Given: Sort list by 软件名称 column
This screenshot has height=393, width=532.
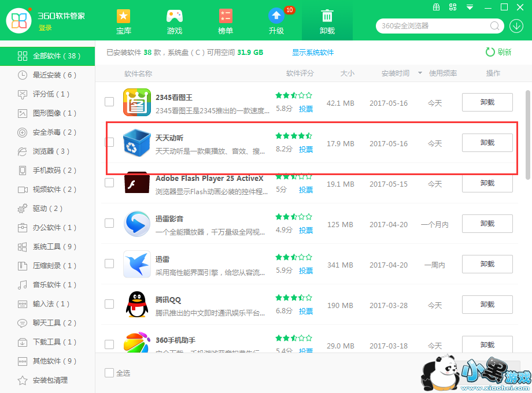Looking at the screenshot, I should click(x=138, y=73).
